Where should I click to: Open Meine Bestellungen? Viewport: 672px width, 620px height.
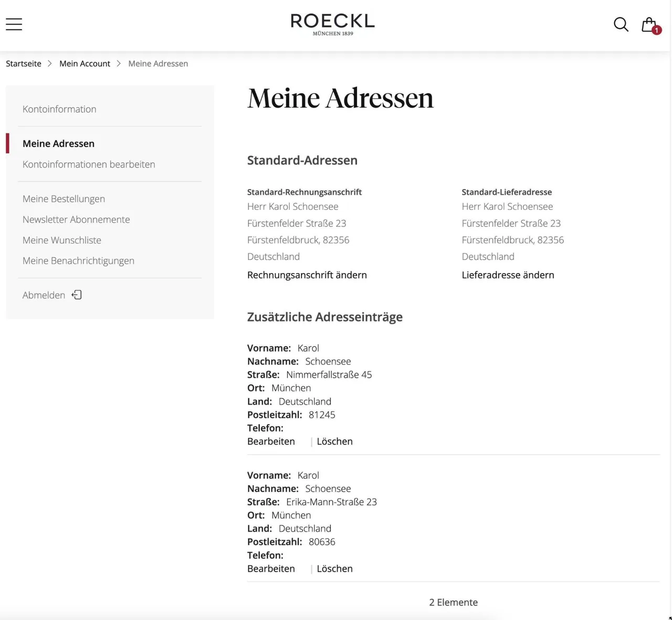pyautogui.click(x=64, y=199)
